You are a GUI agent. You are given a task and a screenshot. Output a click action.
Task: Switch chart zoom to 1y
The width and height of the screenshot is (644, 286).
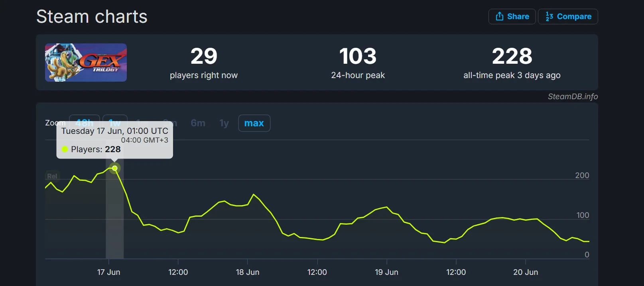click(224, 123)
